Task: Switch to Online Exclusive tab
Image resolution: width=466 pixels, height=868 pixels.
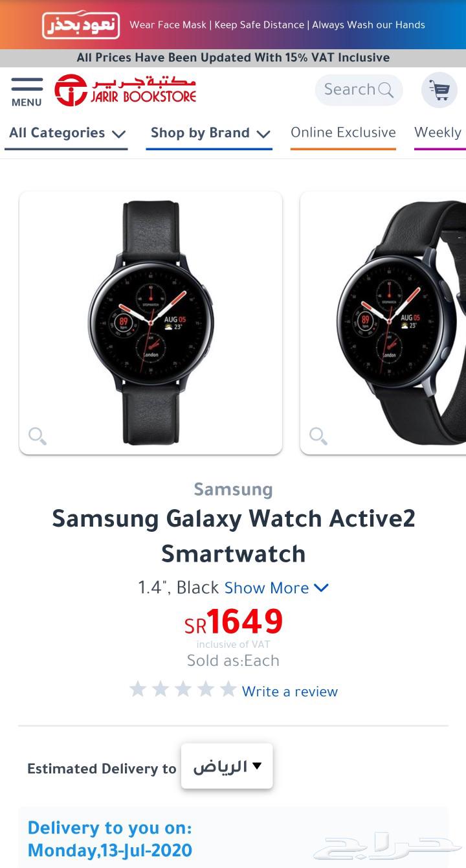Action: click(x=343, y=133)
